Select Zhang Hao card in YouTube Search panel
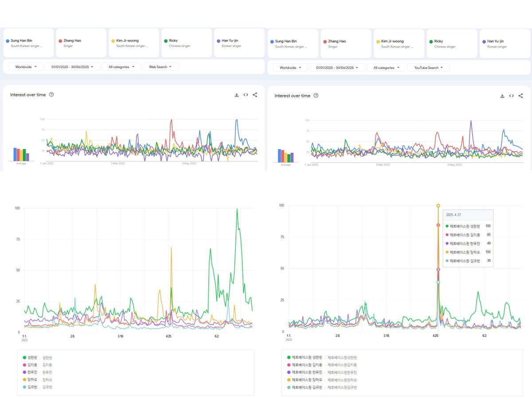Image resolution: width=532 pixels, height=398 pixels. coord(346,44)
